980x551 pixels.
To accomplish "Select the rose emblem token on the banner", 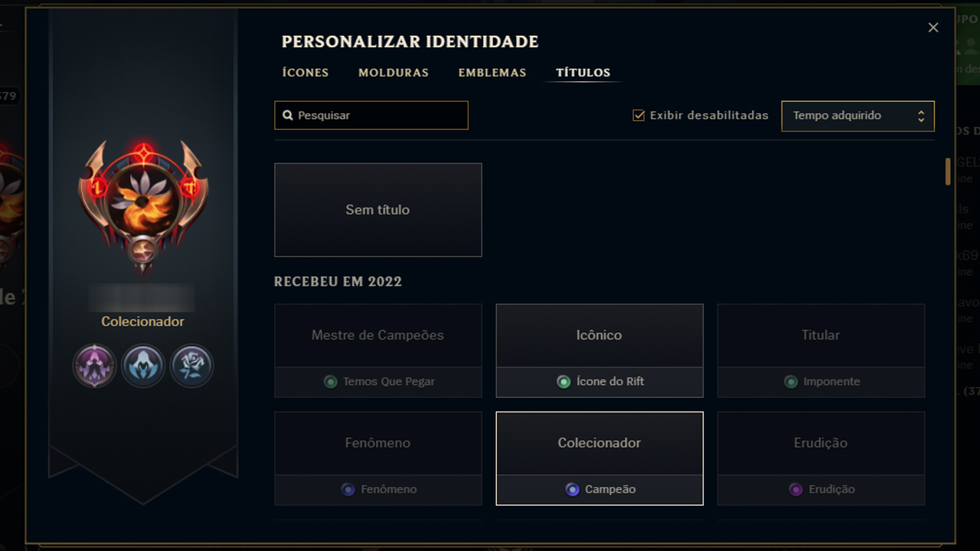I will 191,365.
